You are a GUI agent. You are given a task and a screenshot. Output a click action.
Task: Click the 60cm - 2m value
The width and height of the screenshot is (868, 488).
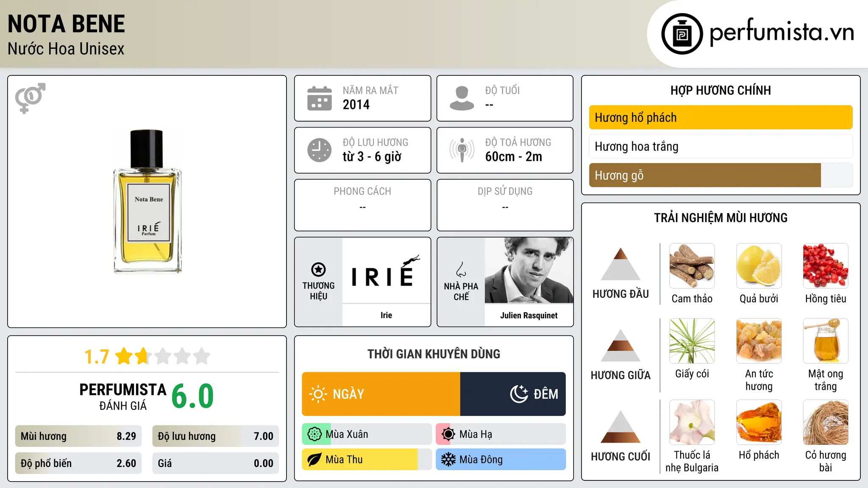[514, 157]
